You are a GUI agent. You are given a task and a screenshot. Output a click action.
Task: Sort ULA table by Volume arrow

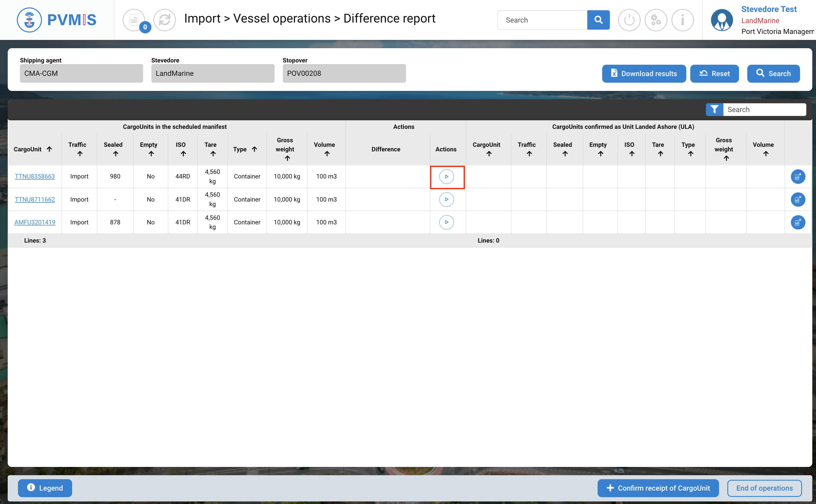766,154
